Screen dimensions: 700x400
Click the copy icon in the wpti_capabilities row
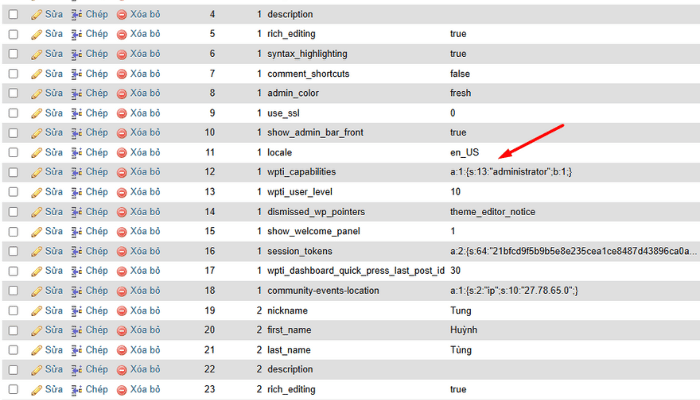(77, 172)
